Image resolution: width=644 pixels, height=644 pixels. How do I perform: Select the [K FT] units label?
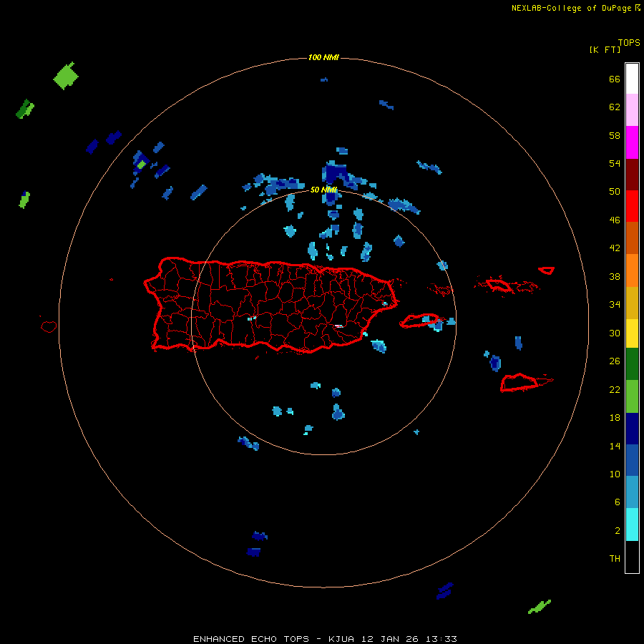[605, 49]
